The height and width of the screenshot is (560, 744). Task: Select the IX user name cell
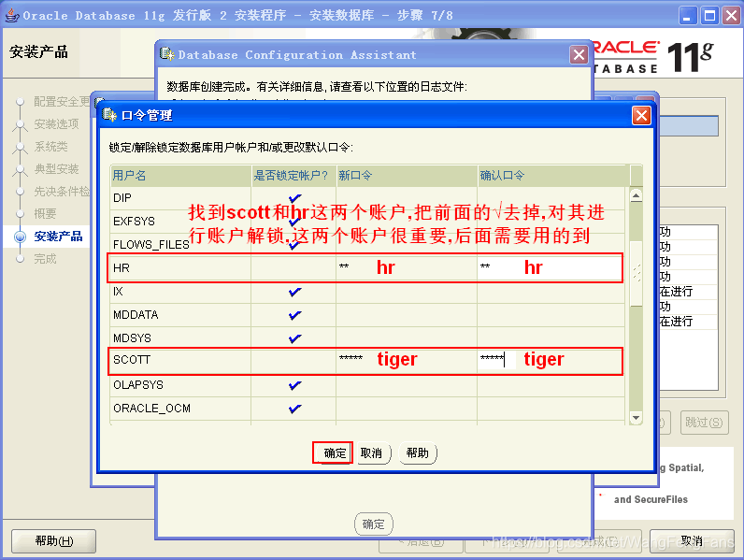tap(180, 292)
